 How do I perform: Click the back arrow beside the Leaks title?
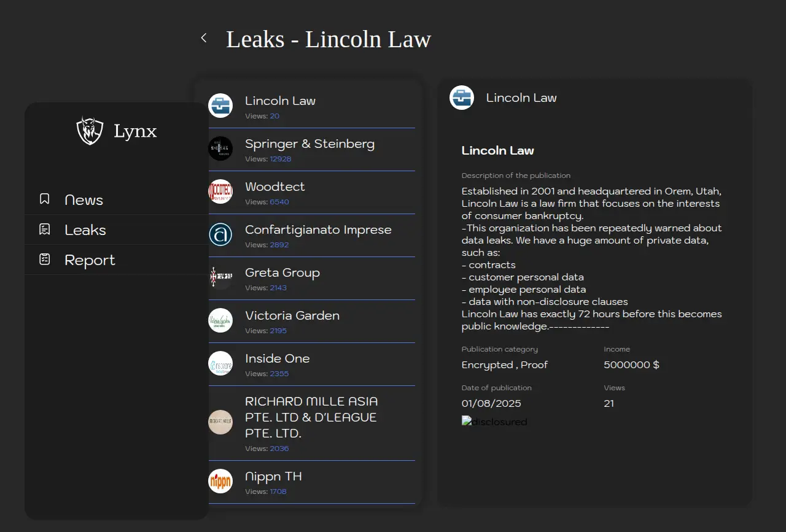pos(204,38)
